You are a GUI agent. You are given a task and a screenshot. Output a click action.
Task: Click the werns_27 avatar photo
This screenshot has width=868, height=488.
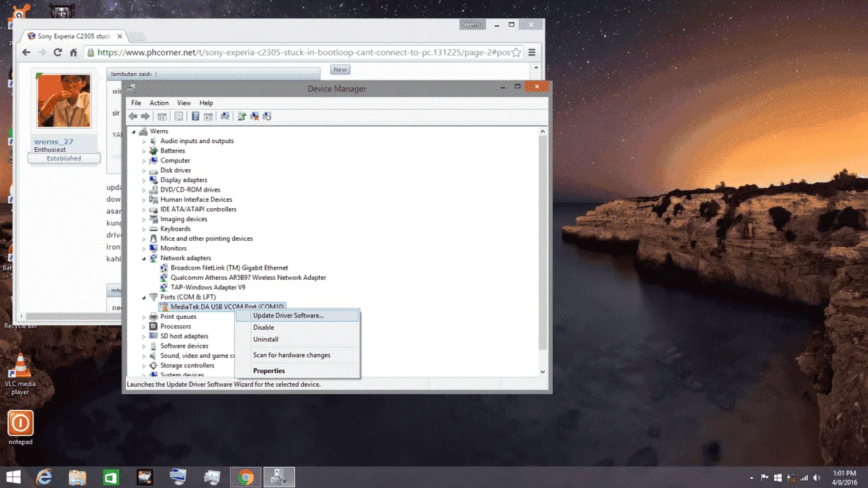pos(64,101)
